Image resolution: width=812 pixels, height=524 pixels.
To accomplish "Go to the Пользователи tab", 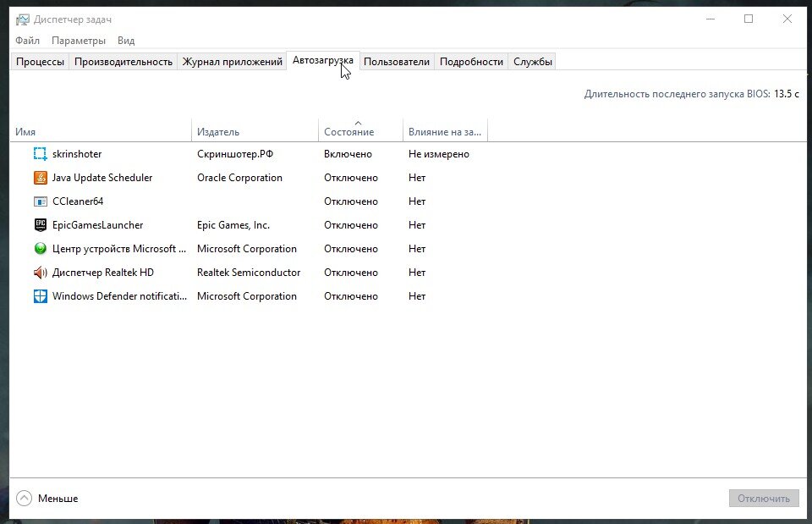I will pos(397,62).
